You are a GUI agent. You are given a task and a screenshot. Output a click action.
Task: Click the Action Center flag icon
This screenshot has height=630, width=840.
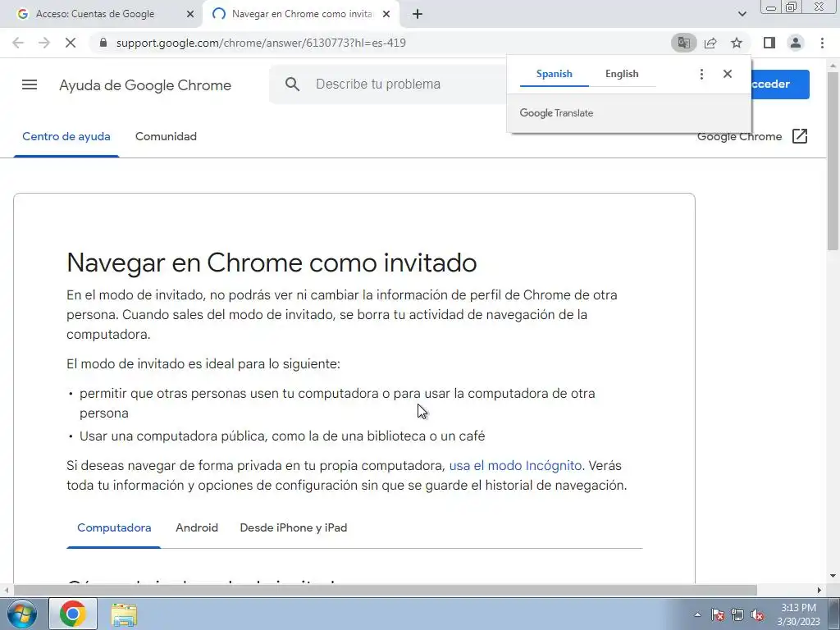(x=718, y=614)
